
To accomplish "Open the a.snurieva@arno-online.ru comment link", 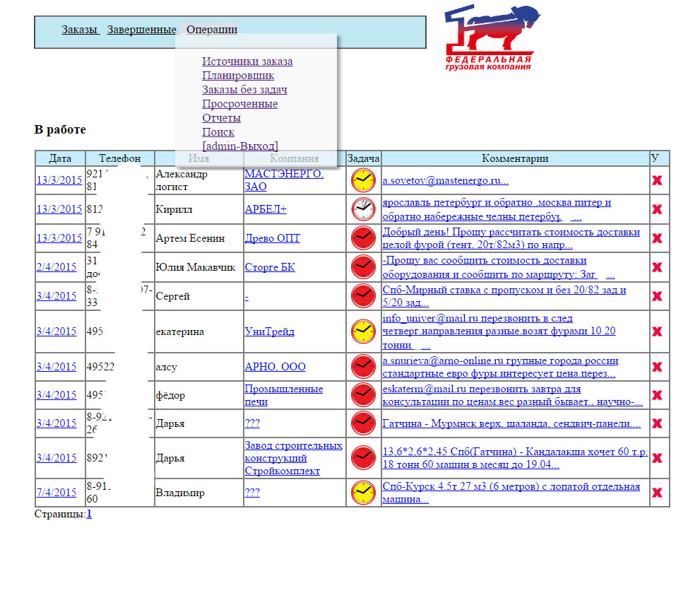I will pyautogui.click(x=500, y=367).
